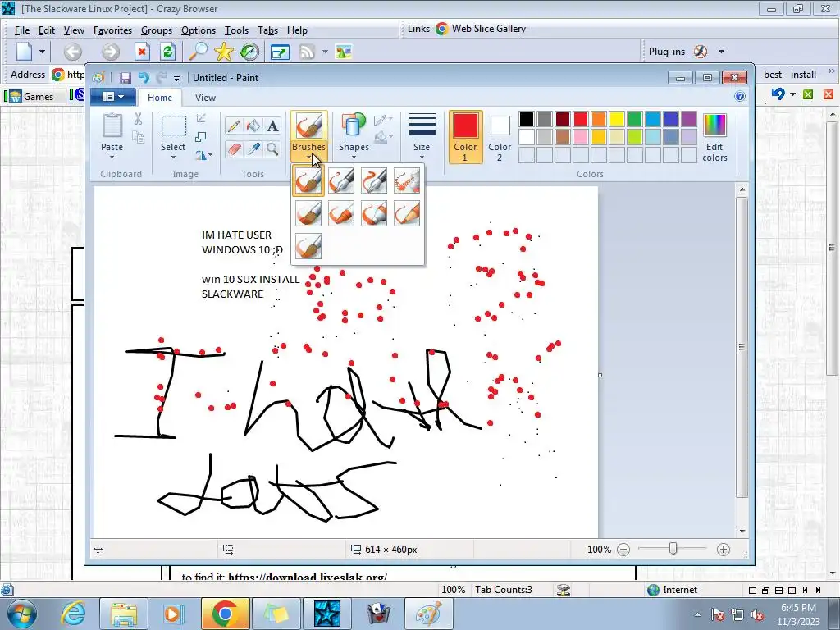This screenshot has height=630, width=840.
Task: Click Paint vertical scrollbar down arrow
Action: [x=742, y=531]
